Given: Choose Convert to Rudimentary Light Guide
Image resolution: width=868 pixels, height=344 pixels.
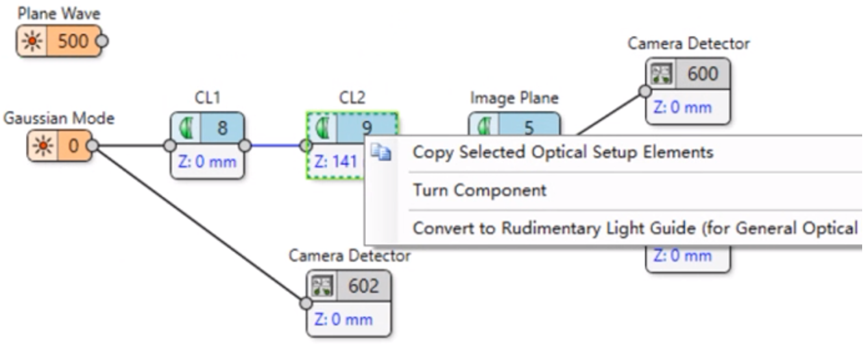Looking at the screenshot, I should click(x=634, y=228).
